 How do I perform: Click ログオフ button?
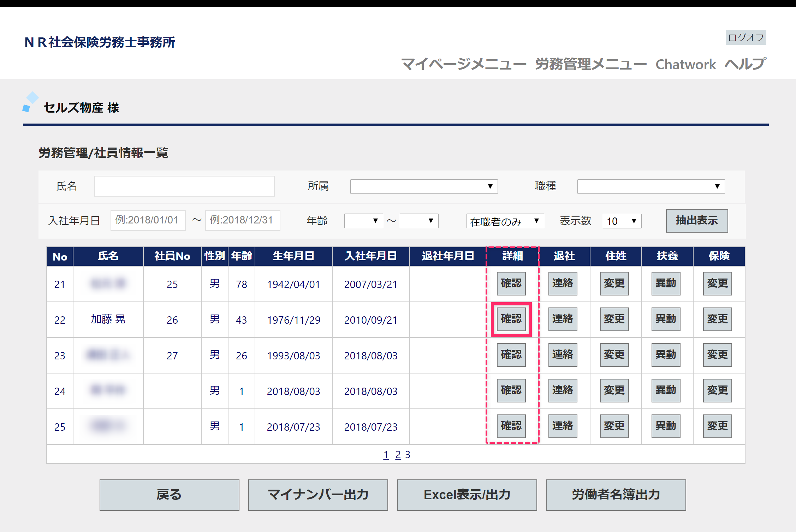point(745,37)
